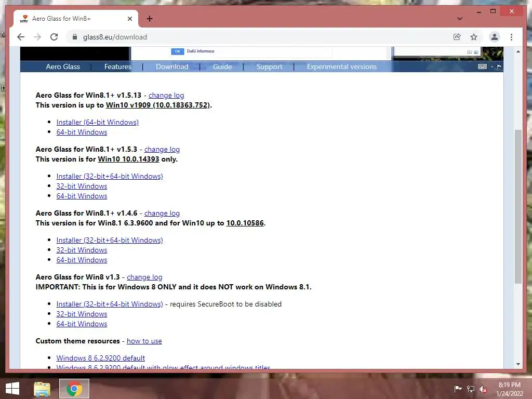Open custom theme 'how to use' link
The height and width of the screenshot is (399, 532).
[144, 341]
